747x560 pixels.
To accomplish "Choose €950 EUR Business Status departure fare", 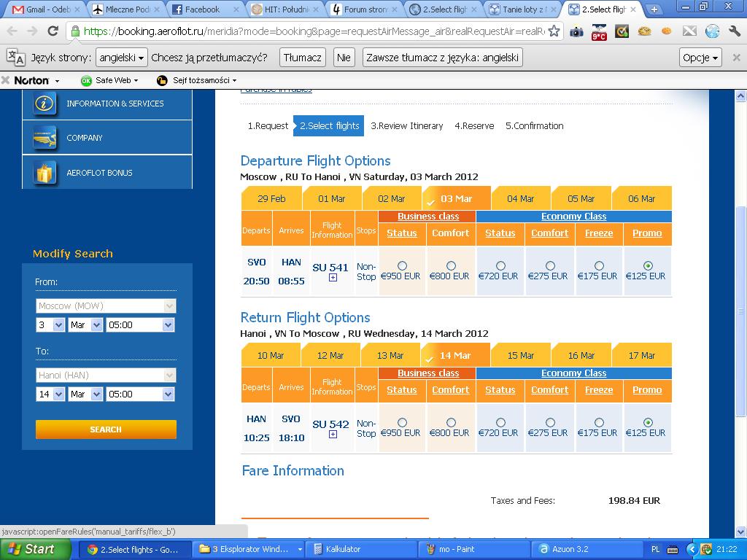I will 402,265.
